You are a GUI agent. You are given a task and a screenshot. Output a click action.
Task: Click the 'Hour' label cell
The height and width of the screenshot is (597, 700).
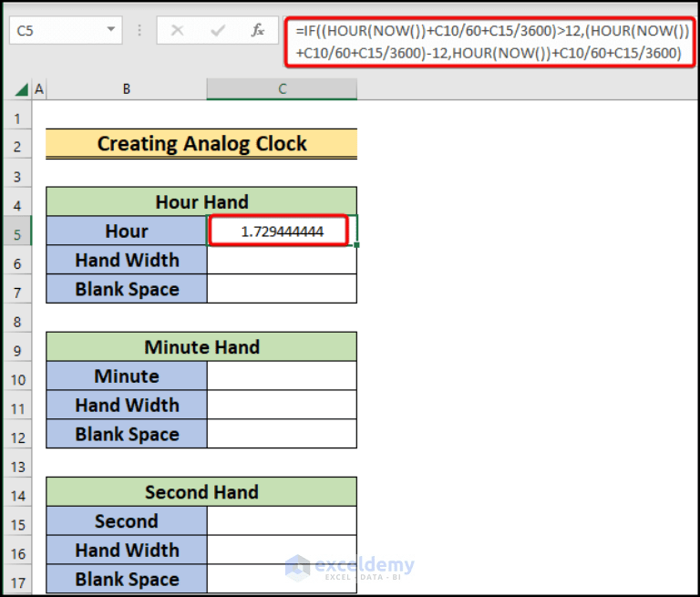coord(127,231)
